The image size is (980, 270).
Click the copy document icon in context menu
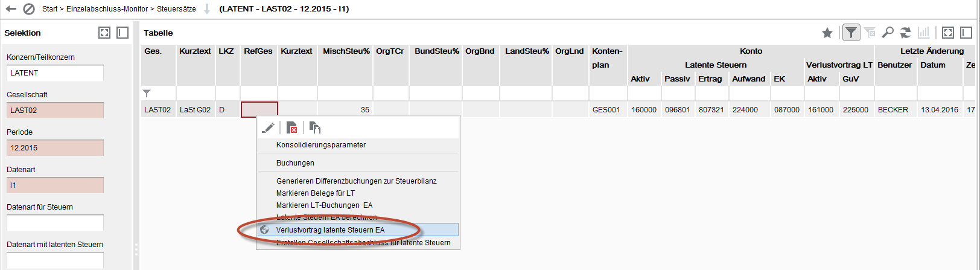(x=315, y=127)
